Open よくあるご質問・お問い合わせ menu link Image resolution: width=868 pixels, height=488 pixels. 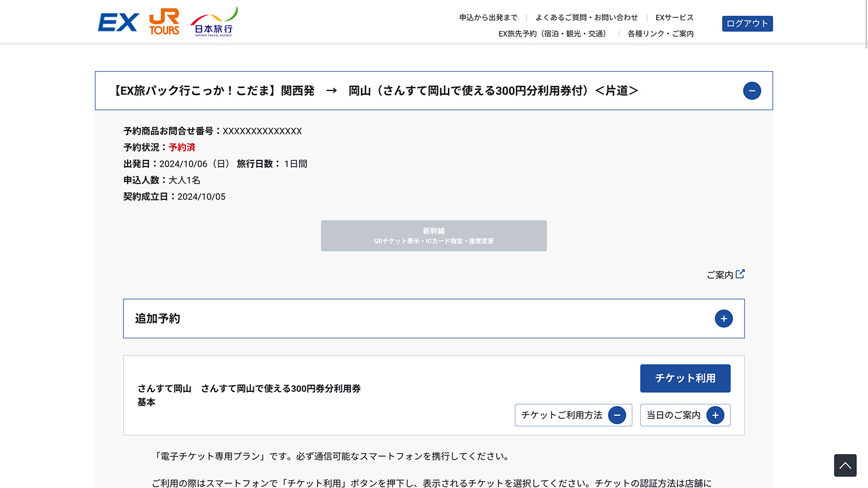pyautogui.click(x=587, y=18)
